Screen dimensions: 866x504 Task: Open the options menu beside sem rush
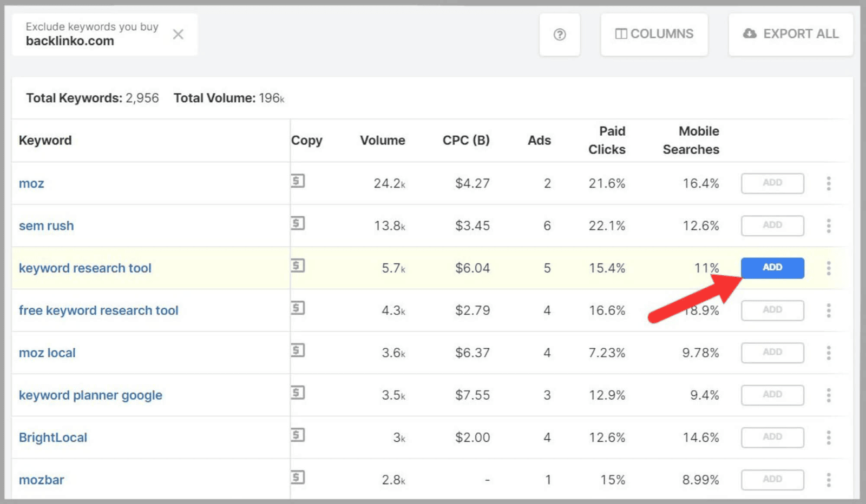click(x=829, y=226)
